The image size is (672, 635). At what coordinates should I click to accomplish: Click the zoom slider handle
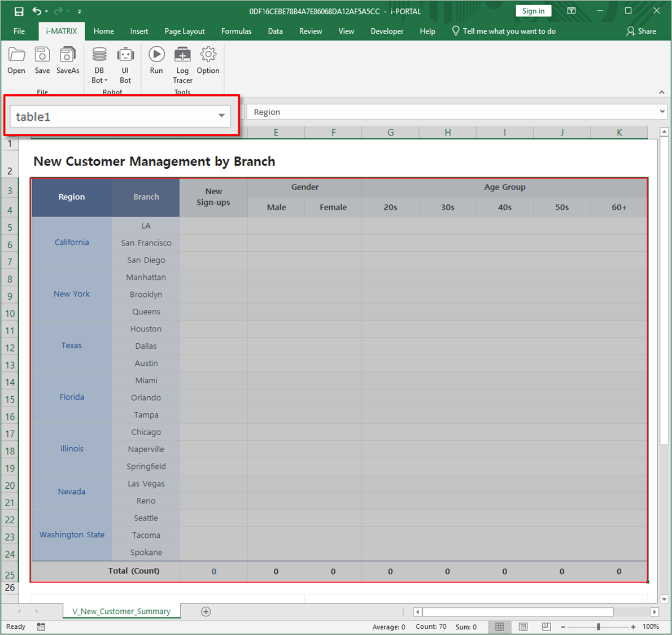tap(599, 627)
